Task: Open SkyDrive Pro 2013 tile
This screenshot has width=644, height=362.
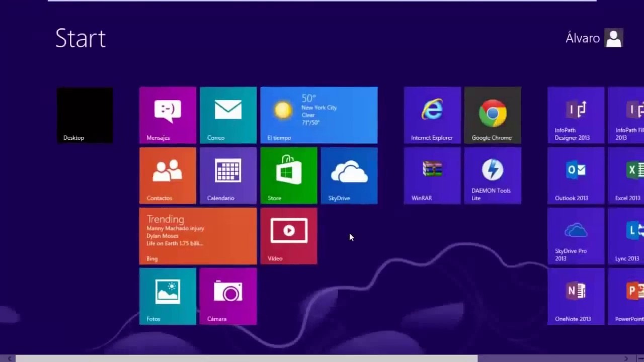Action: coord(576,236)
